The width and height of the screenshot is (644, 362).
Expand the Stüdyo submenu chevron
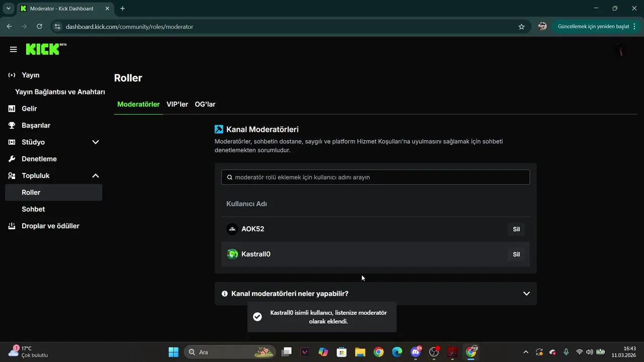click(x=96, y=142)
